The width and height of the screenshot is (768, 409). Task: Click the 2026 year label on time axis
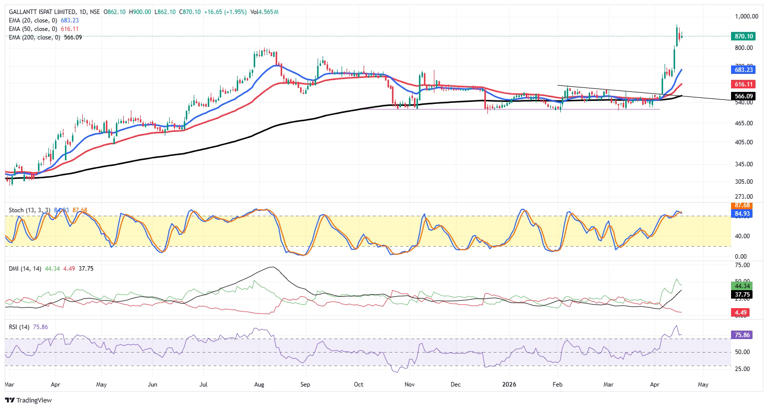[509, 385]
